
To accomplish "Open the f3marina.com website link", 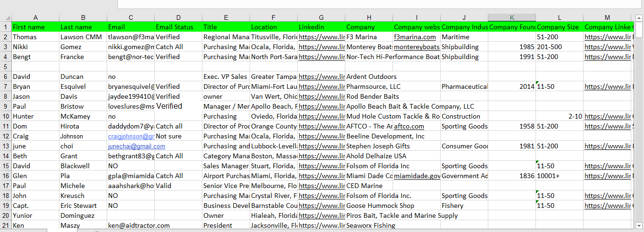I will point(415,37).
